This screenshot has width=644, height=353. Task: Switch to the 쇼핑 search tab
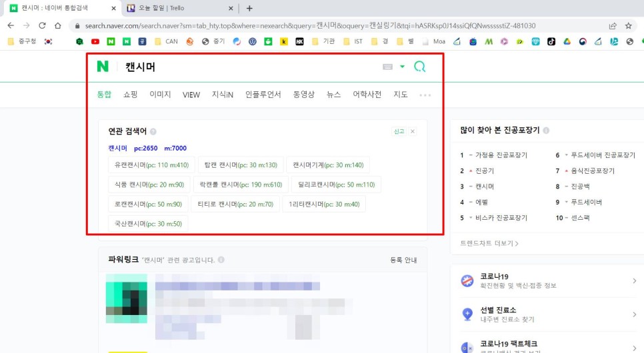(130, 95)
